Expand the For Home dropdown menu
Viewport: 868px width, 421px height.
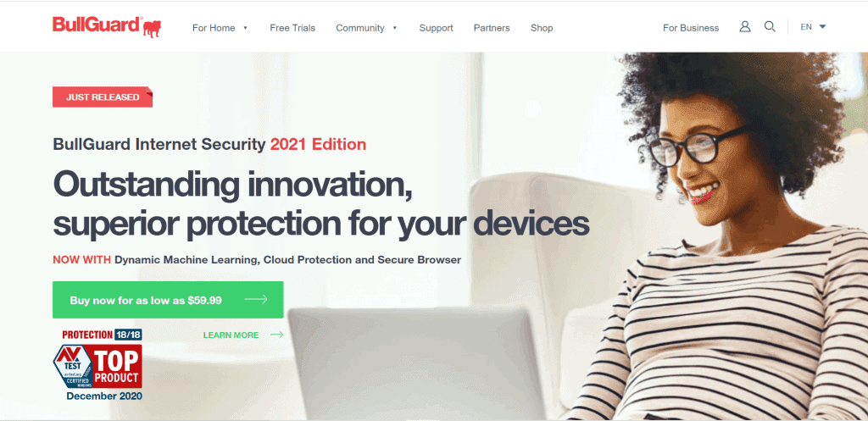coord(220,28)
